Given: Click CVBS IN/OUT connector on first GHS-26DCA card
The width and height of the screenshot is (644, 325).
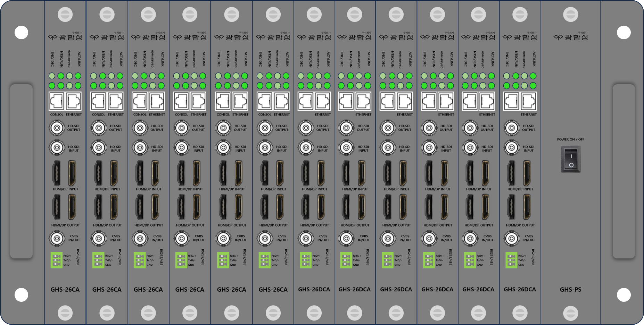Looking at the screenshot, I should point(306,238).
